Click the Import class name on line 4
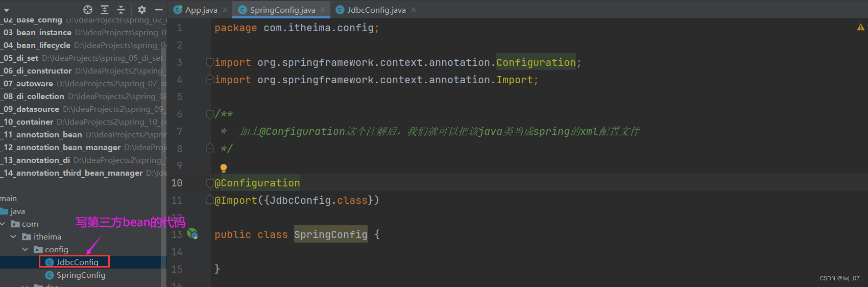868x287 pixels. (x=515, y=80)
